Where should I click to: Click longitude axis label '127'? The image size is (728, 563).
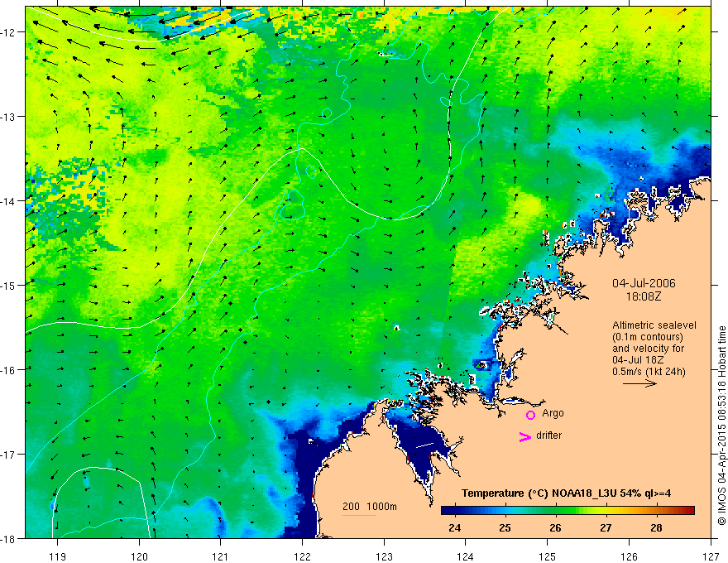(x=711, y=557)
